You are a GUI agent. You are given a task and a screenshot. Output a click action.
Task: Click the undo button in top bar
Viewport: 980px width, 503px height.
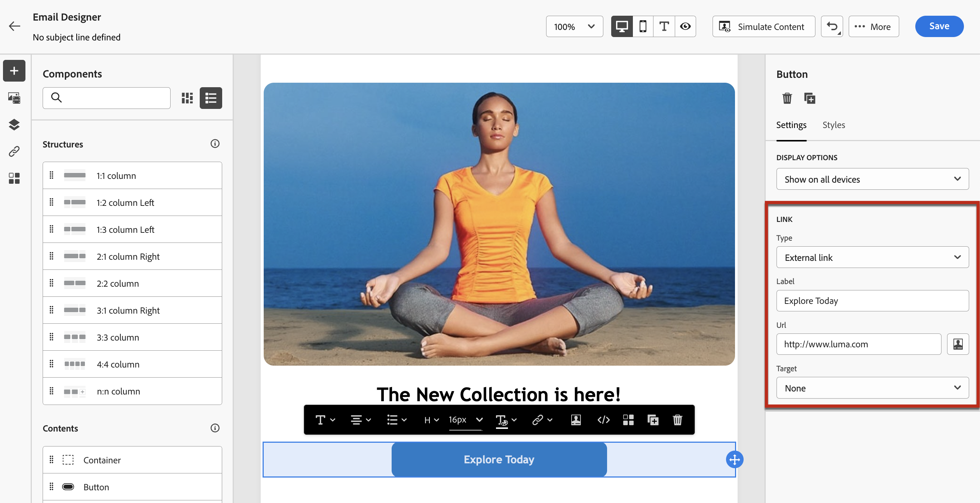832,26
